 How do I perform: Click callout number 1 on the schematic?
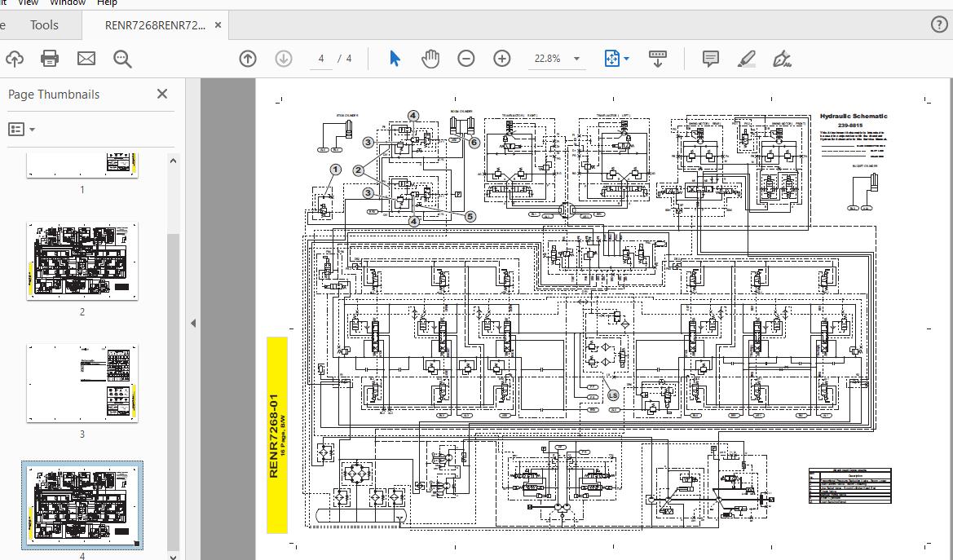click(336, 170)
